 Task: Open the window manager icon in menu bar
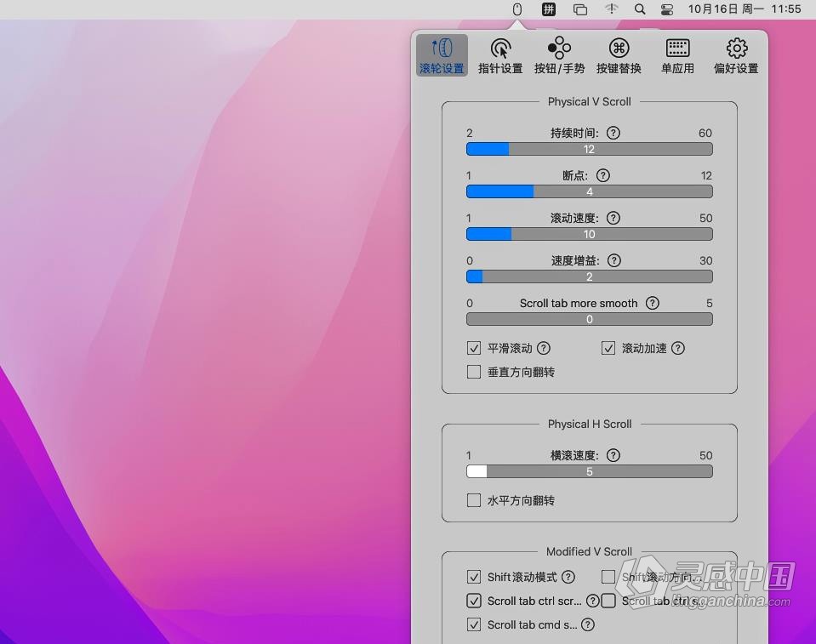point(579,9)
